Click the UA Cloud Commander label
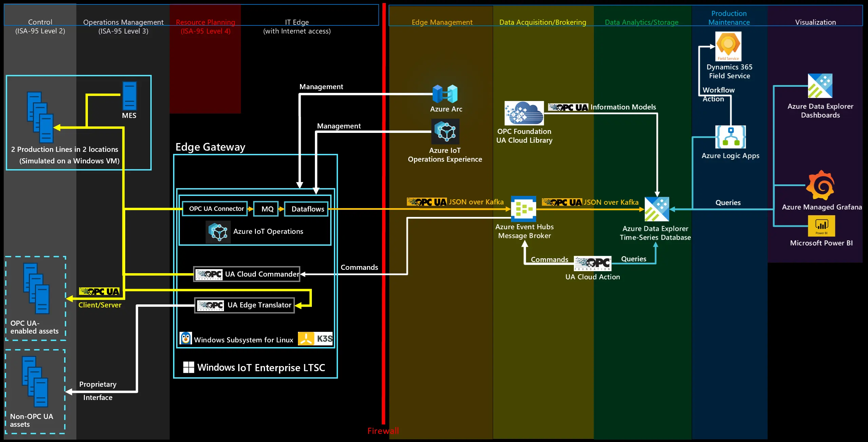 click(262, 274)
